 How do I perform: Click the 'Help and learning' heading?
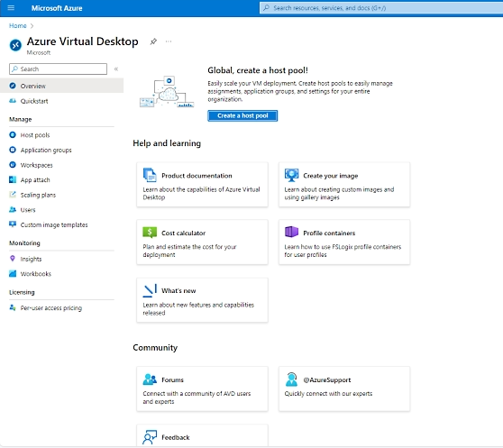167,143
